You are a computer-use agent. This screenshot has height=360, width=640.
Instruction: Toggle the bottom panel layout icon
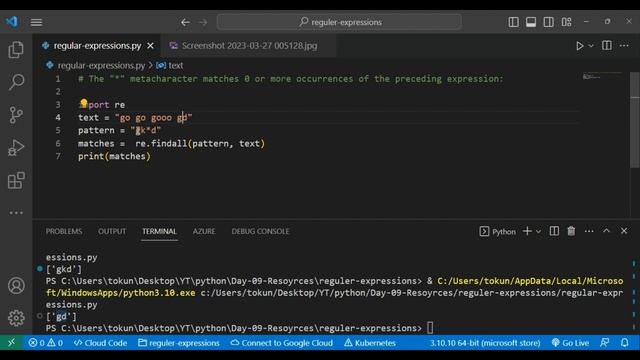[x=531, y=22]
